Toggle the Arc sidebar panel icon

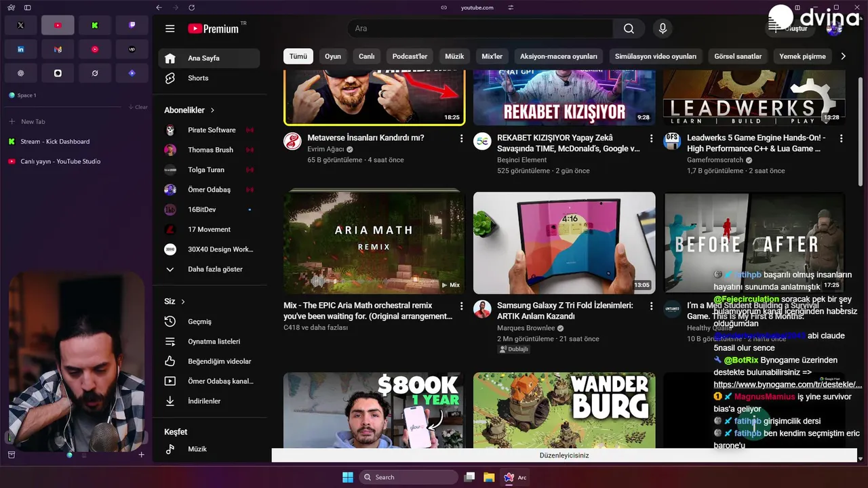[27, 7]
